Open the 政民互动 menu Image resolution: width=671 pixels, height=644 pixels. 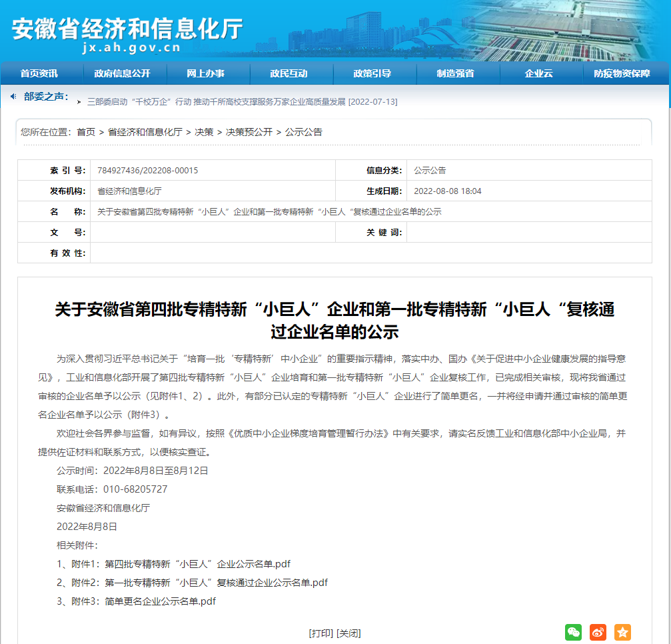(x=289, y=73)
